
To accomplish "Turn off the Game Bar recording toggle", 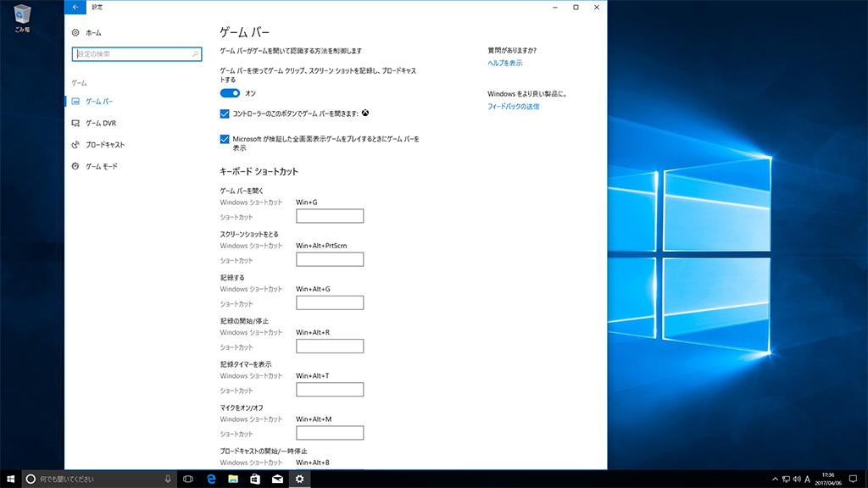I will [230, 93].
